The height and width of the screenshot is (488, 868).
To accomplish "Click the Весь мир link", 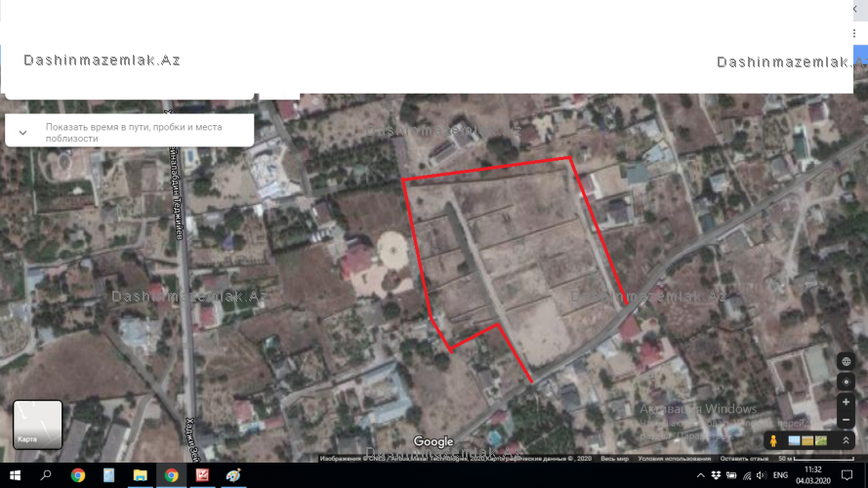I will tap(614, 458).
